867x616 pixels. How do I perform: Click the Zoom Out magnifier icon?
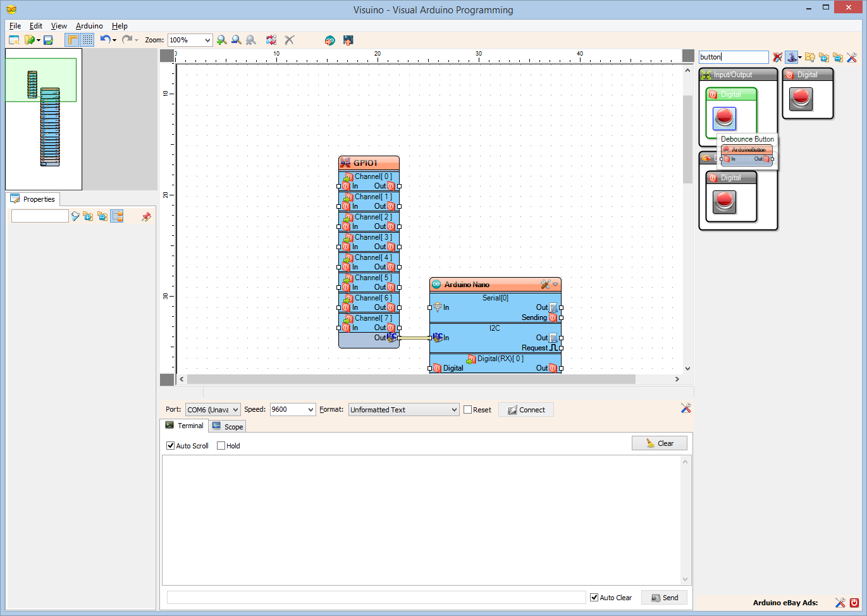(236, 40)
